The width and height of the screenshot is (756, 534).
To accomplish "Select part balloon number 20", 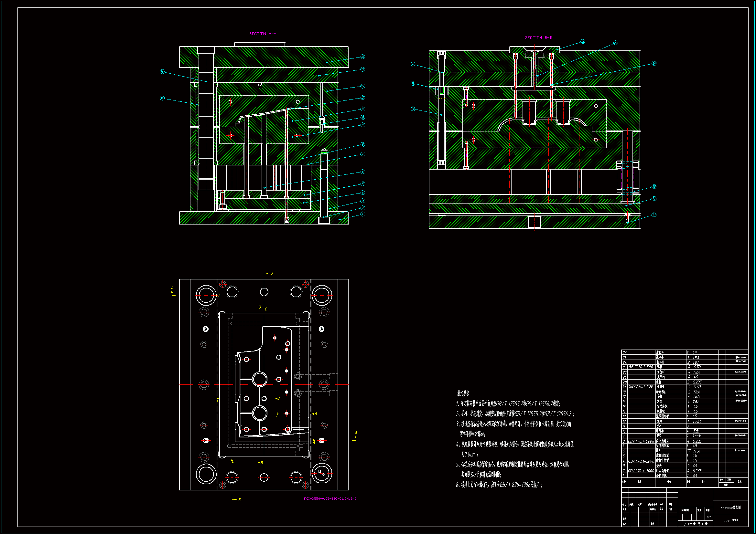I will pos(413,109).
